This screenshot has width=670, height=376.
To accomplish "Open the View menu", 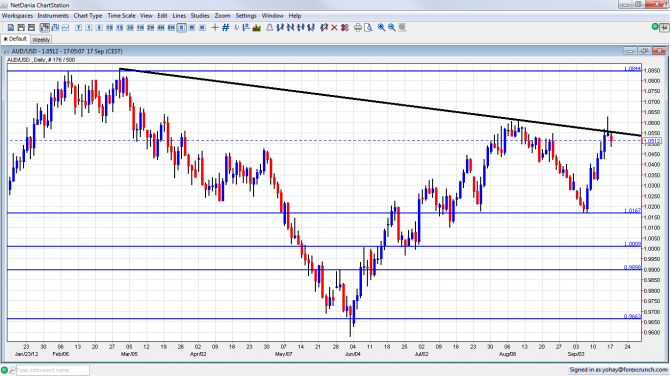I will (146, 15).
